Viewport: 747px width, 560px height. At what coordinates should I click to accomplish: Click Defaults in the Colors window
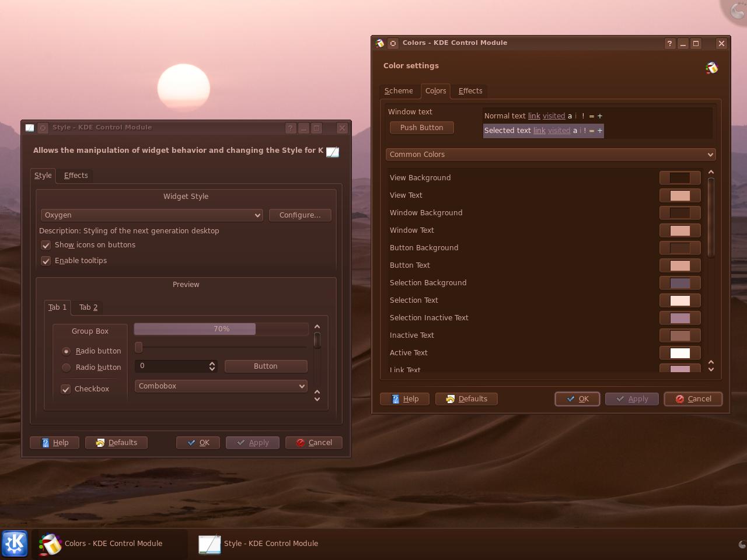[x=466, y=399]
